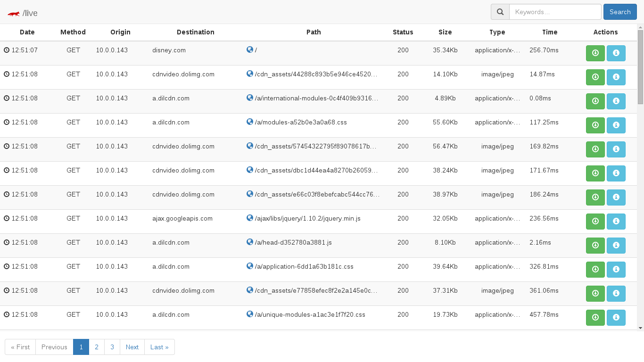644x362 pixels.
Task: Go to Next page
Action: coord(132,347)
